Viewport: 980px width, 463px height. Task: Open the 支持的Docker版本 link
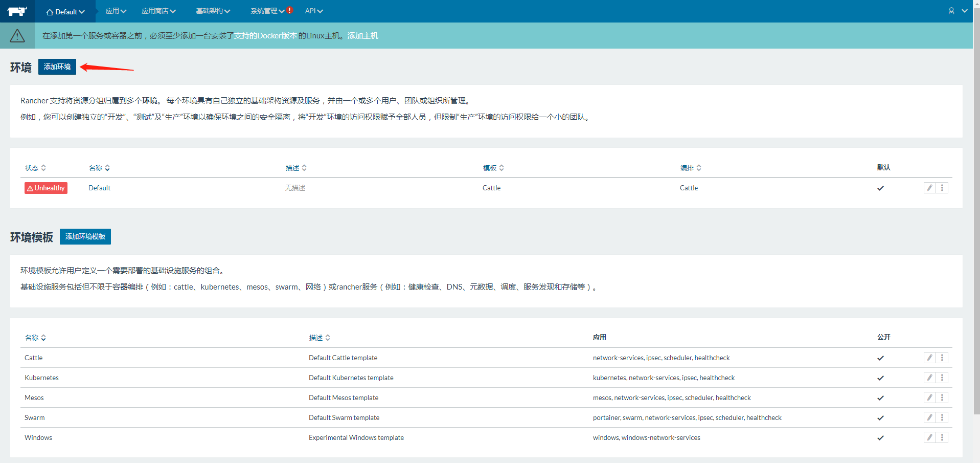pos(265,35)
